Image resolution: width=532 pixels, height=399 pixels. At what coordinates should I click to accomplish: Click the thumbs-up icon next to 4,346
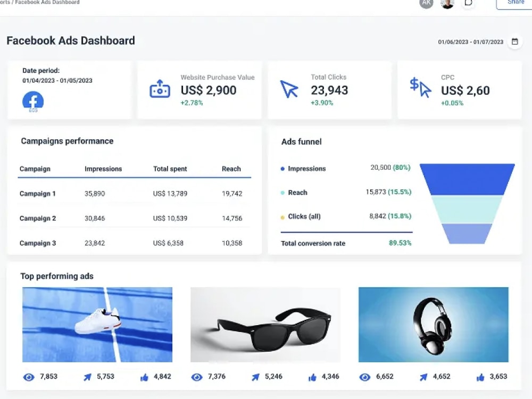312,377
